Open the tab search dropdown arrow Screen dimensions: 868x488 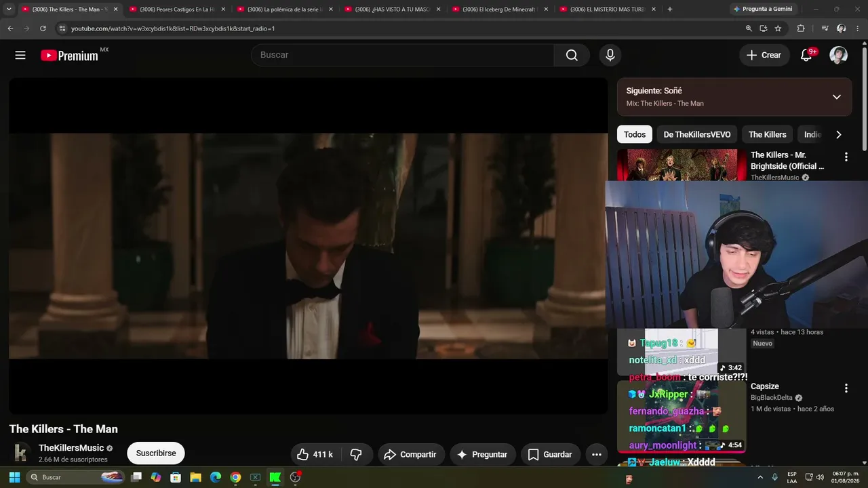click(x=9, y=9)
